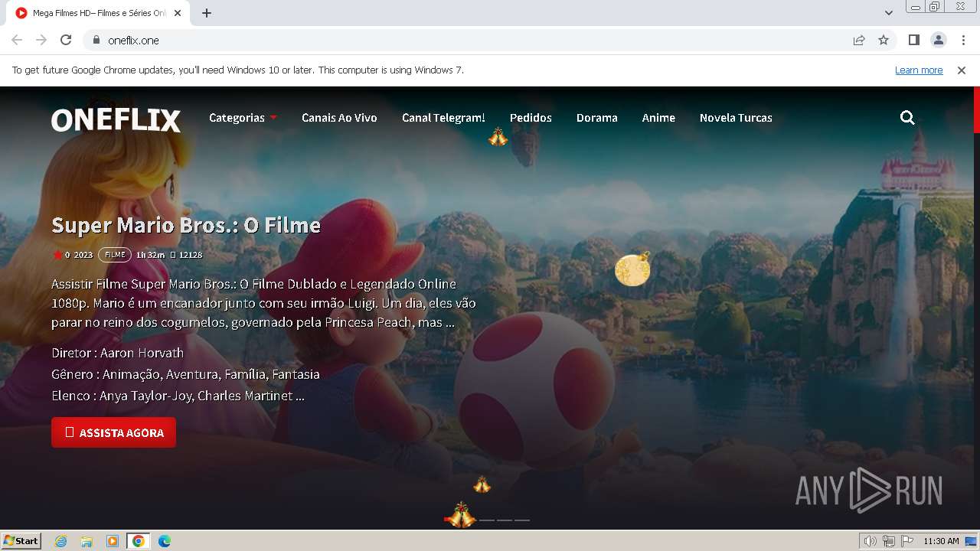Select the last hero slider indicator
The height and width of the screenshot is (551, 980).
pyautogui.click(x=522, y=520)
